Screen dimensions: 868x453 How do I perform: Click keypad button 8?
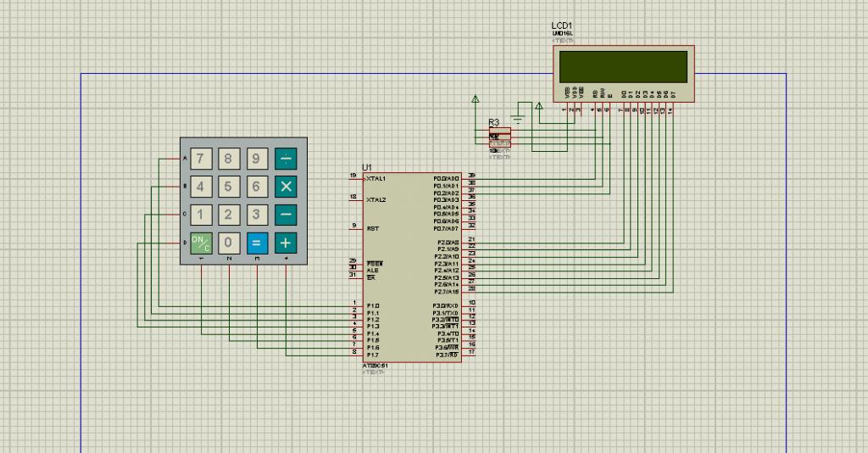click(x=229, y=159)
